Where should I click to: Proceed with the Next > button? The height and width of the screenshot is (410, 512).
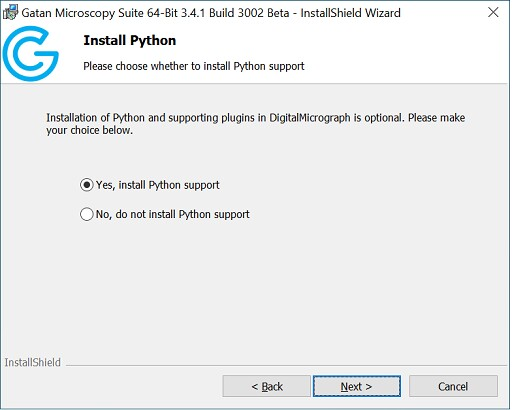point(357,386)
